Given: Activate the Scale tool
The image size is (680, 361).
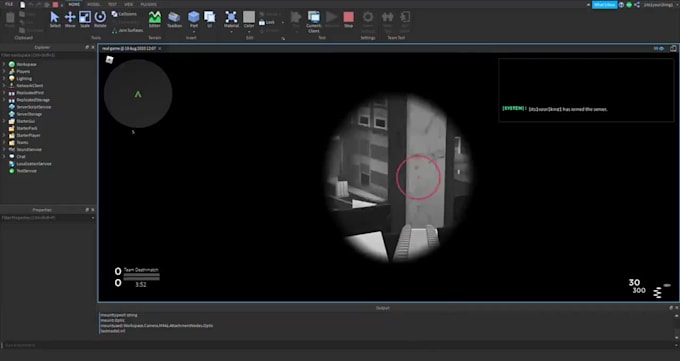Looking at the screenshot, I should (85, 20).
